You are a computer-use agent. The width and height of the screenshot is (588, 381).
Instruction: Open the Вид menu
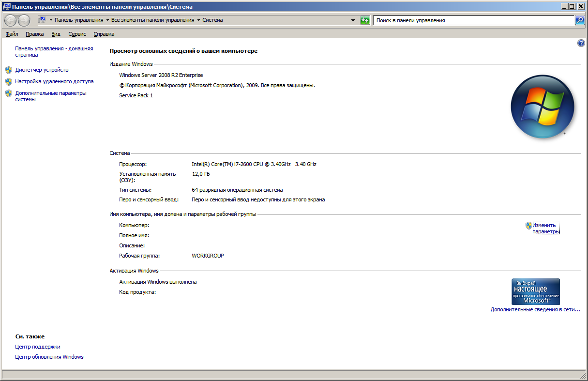(x=56, y=34)
